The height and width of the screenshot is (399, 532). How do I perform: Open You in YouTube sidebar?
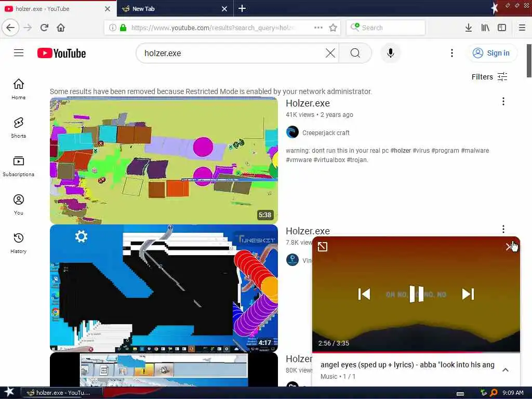tap(19, 205)
